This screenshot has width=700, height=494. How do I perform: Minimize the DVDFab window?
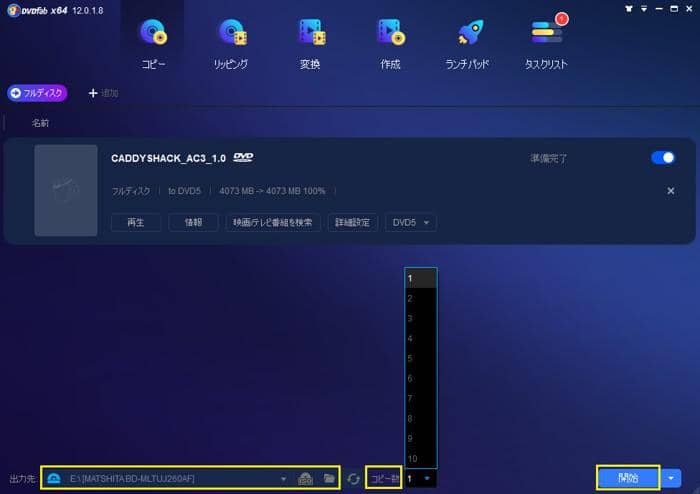(x=659, y=8)
